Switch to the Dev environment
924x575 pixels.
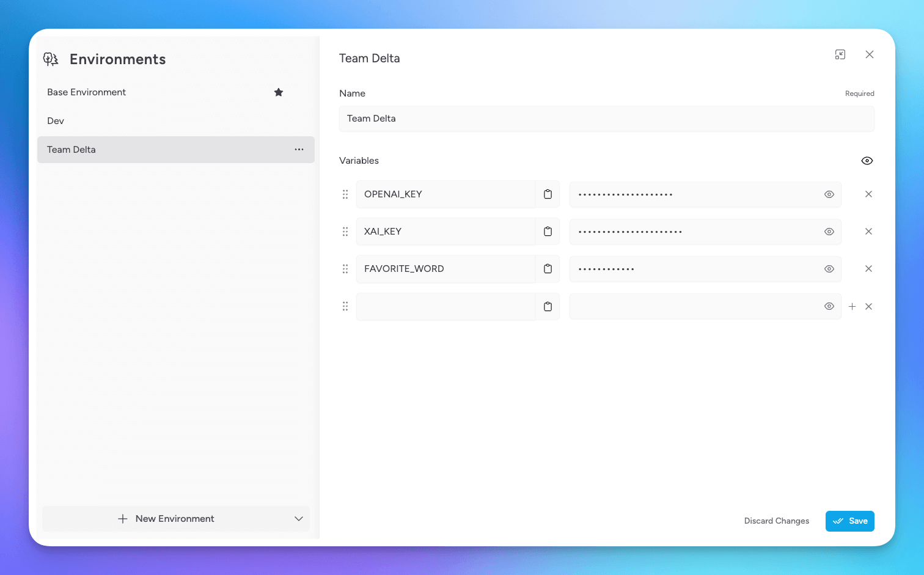pyautogui.click(x=56, y=121)
